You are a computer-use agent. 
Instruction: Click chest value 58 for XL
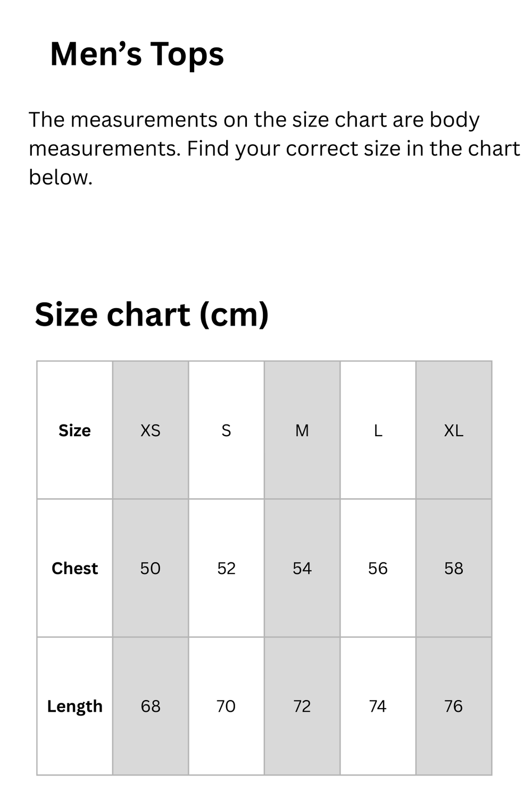tap(454, 568)
